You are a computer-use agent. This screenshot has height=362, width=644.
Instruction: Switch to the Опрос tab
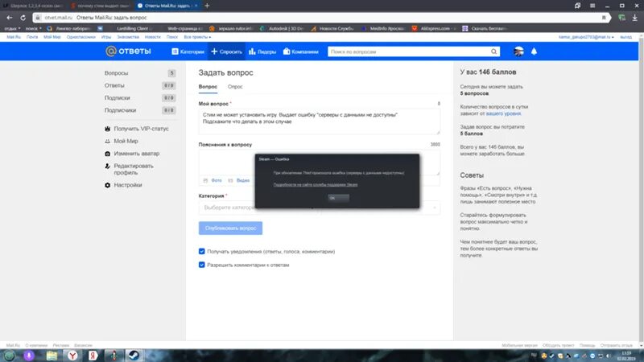tap(235, 87)
